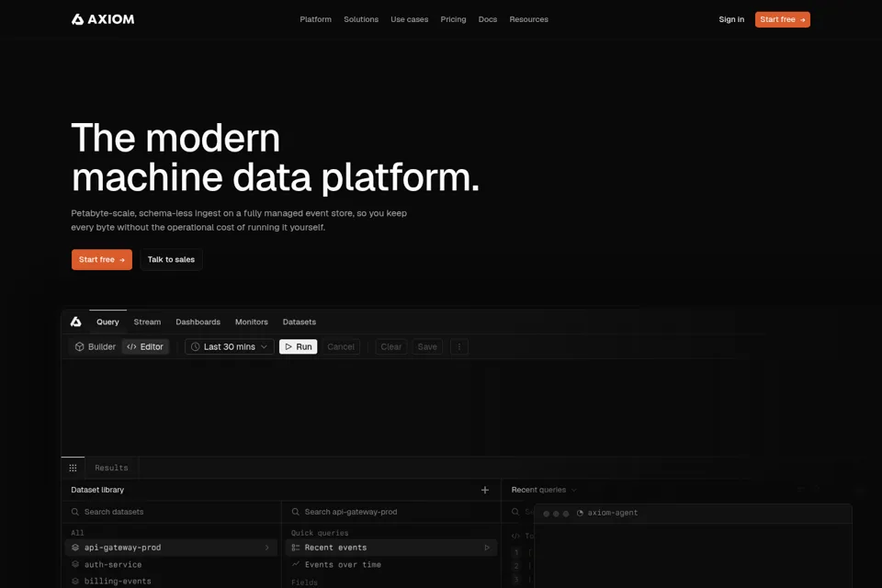Image resolution: width=882 pixels, height=588 pixels.
Task: Click the layers icon beside auth-service
Action: coord(75,564)
